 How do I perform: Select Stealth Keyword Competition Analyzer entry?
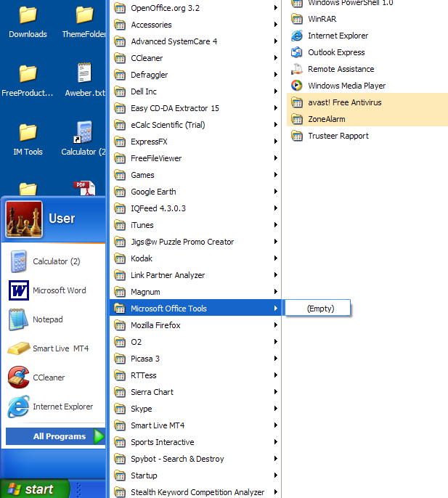click(x=195, y=491)
